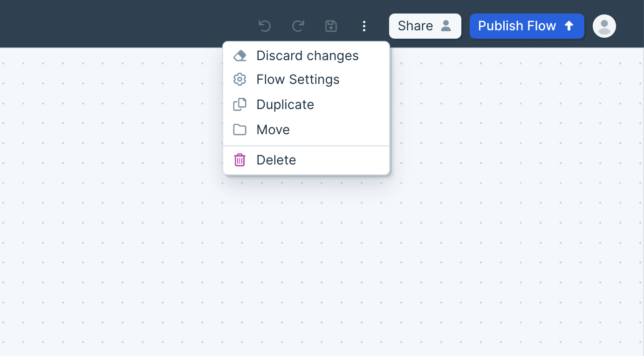Open Flow Settings from the menu
Image resolution: width=644 pixels, height=356 pixels.
pos(298,80)
